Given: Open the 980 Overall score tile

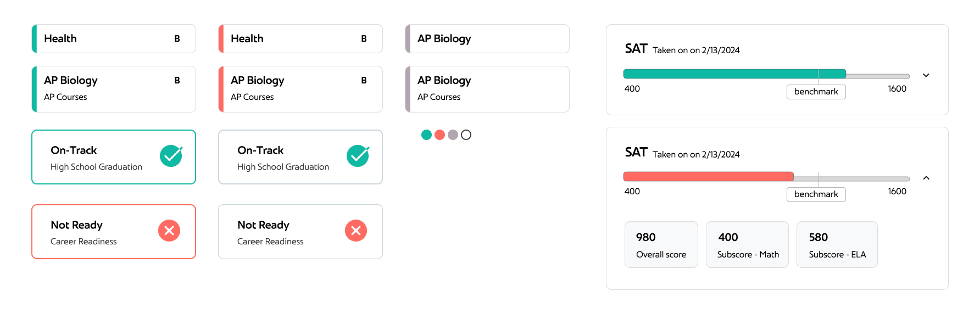Looking at the screenshot, I should click(661, 245).
